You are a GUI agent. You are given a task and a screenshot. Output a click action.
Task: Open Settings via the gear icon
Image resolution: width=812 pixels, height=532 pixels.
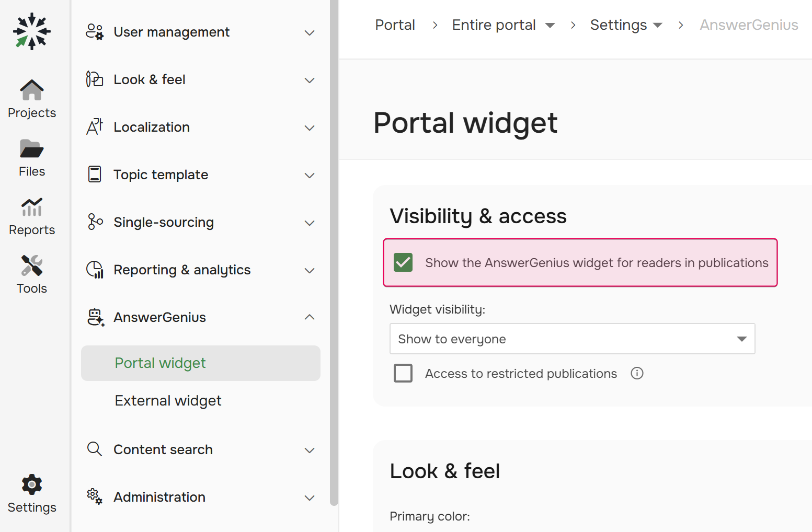coord(32,484)
